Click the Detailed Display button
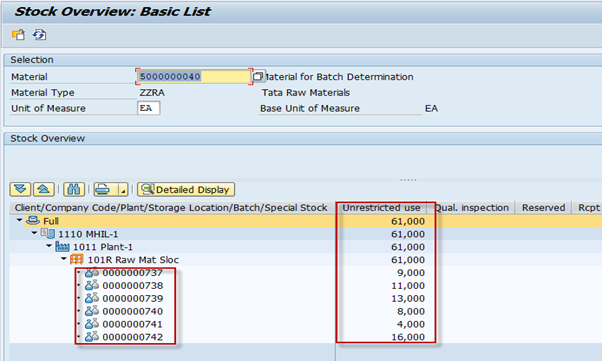602x361 pixels. click(x=186, y=189)
